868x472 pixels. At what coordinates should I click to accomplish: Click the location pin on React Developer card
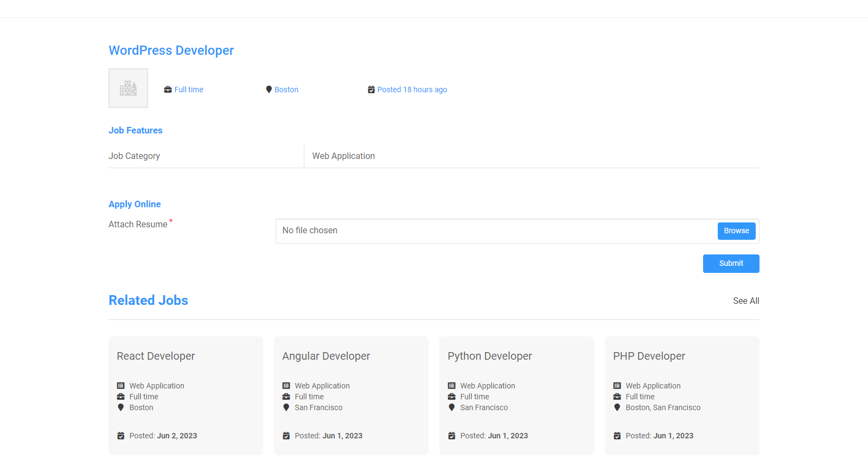coord(121,407)
